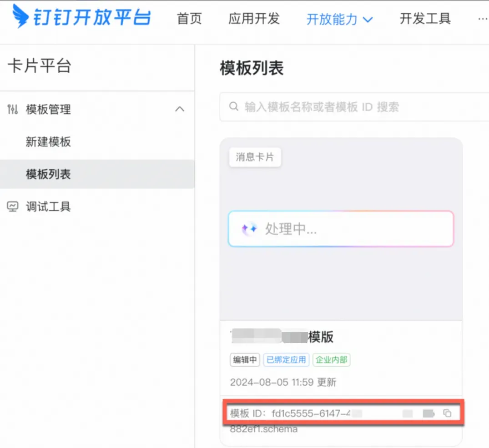Copy the template ID with the copy icon

pos(447,413)
